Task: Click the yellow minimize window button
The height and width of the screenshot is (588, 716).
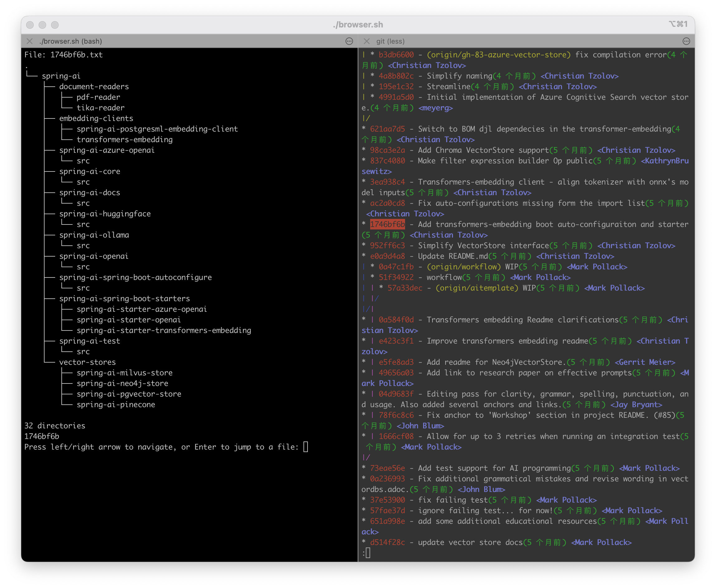Action: (42, 25)
